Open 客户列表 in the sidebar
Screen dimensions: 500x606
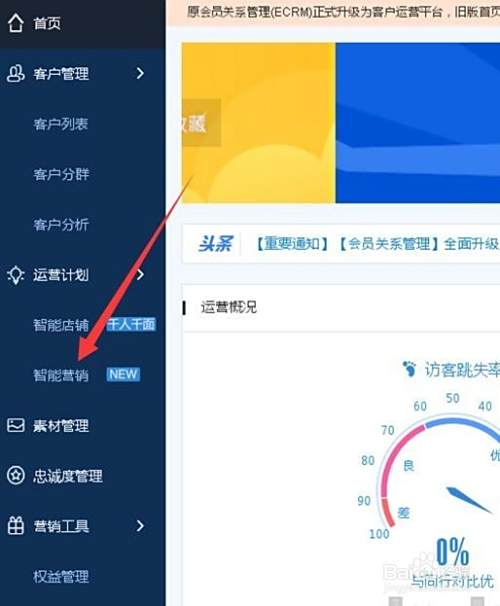pyautogui.click(x=61, y=124)
